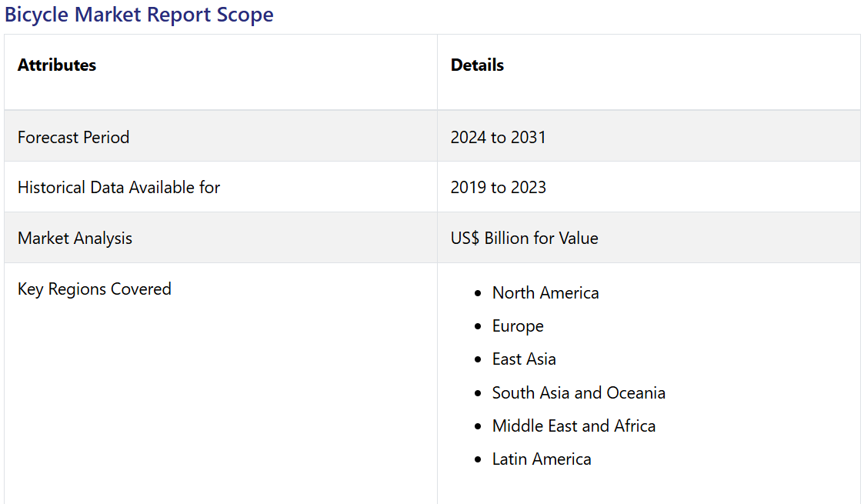864x504 pixels.
Task: Select 'North America' list item
Action: 545,292
